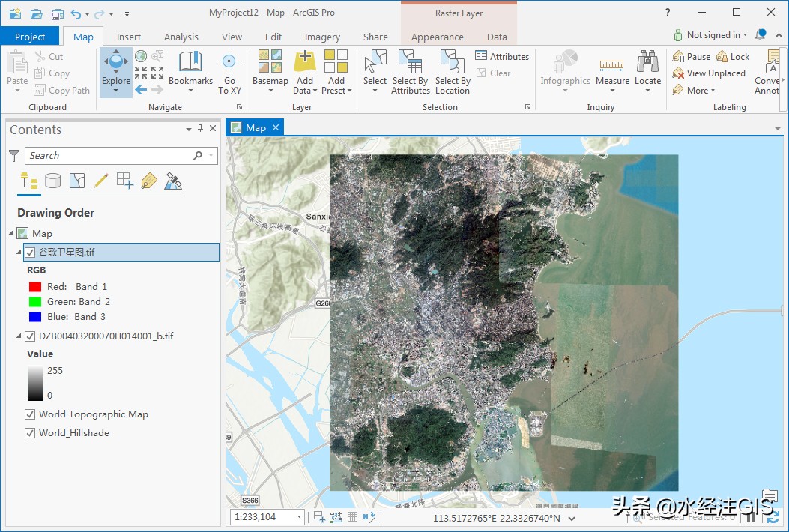Click the Contents Search field
789x532 pixels.
121,156
